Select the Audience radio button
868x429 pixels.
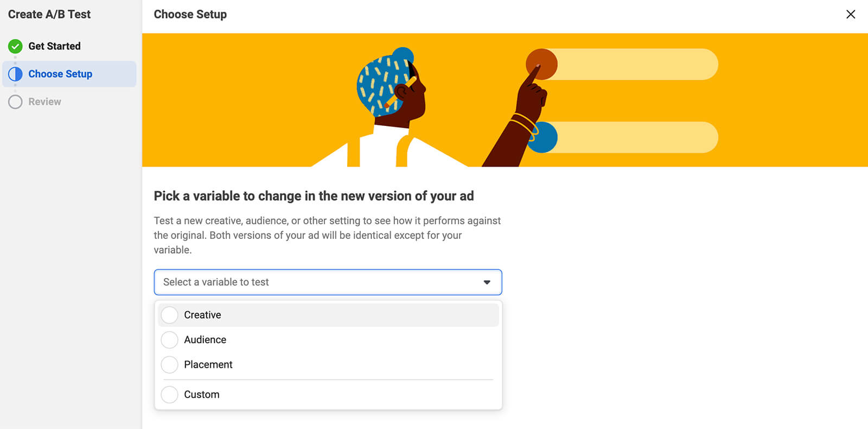tap(169, 339)
